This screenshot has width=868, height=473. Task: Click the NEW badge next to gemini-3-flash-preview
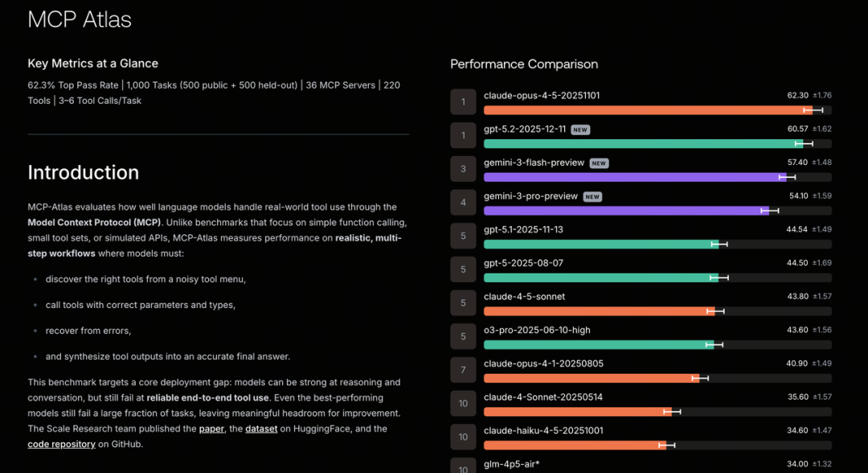[x=599, y=162]
